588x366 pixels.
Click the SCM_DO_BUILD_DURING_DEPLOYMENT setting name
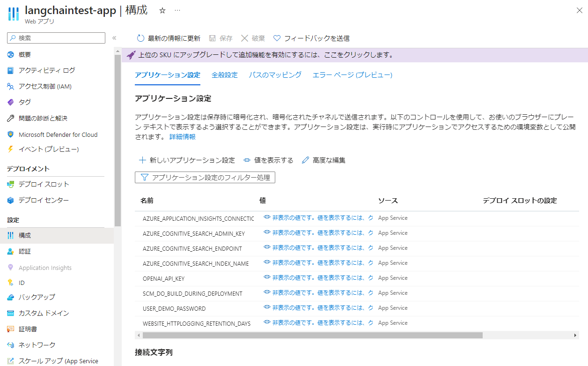(x=192, y=293)
